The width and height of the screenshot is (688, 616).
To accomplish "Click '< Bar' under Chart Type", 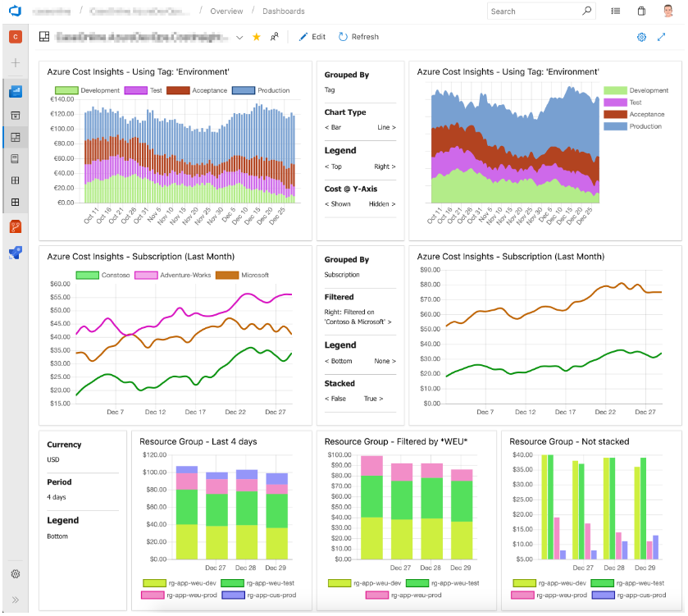I will (333, 127).
